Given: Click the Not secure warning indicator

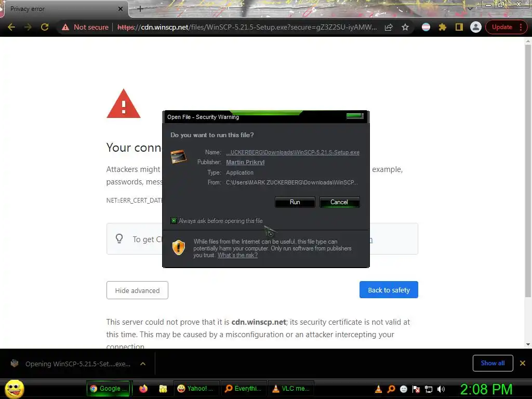Looking at the screenshot, I should 85,27.
